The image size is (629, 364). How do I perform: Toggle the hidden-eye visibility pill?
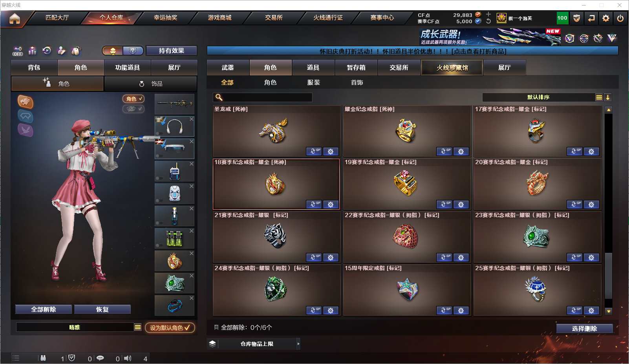click(133, 109)
